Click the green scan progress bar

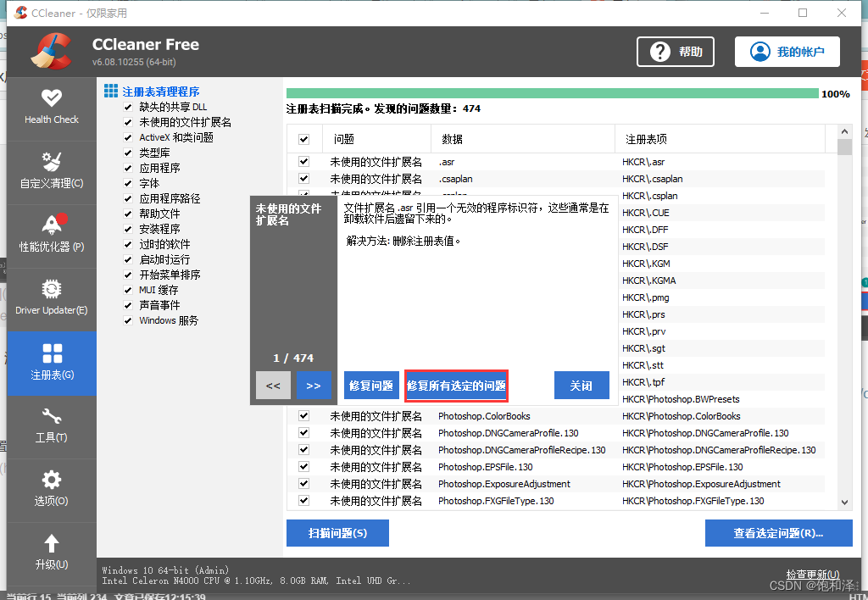(x=552, y=93)
